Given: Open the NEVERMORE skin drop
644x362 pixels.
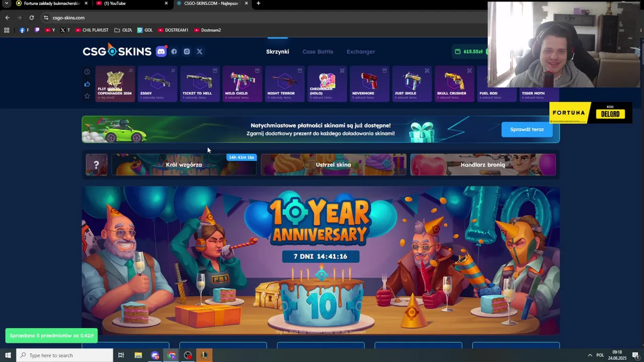Looking at the screenshot, I should 369,84.
